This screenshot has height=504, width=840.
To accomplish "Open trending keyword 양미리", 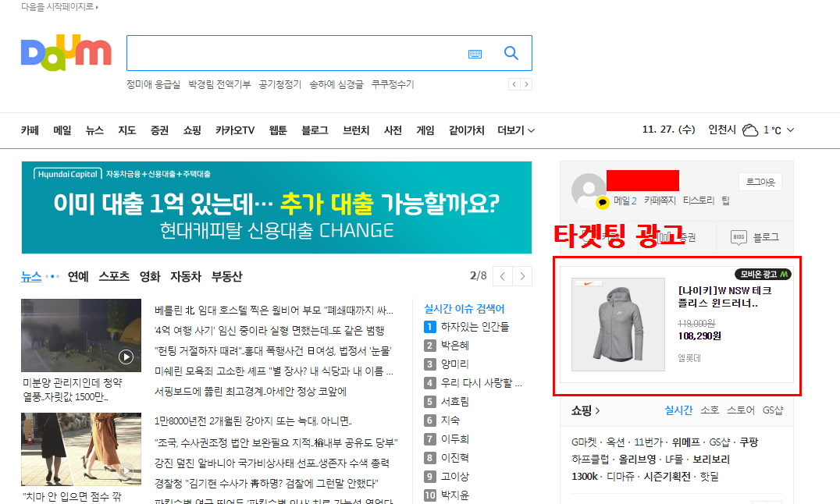I will click(x=455, y=364).
